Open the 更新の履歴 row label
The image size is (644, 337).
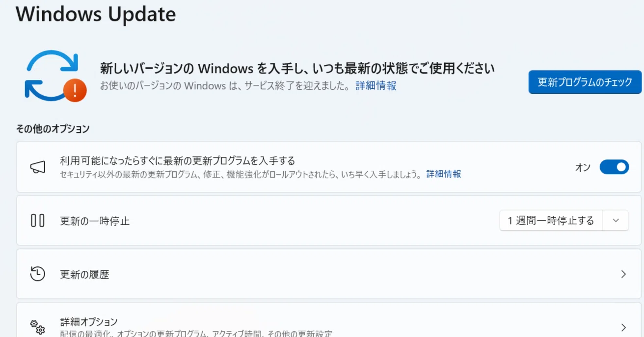coord(84,275)
